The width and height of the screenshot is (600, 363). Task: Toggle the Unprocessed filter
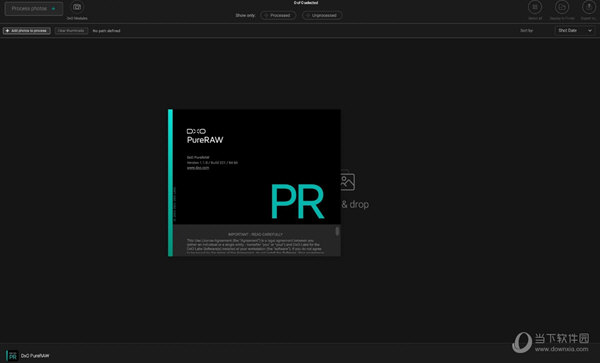[x=322, y=15]
